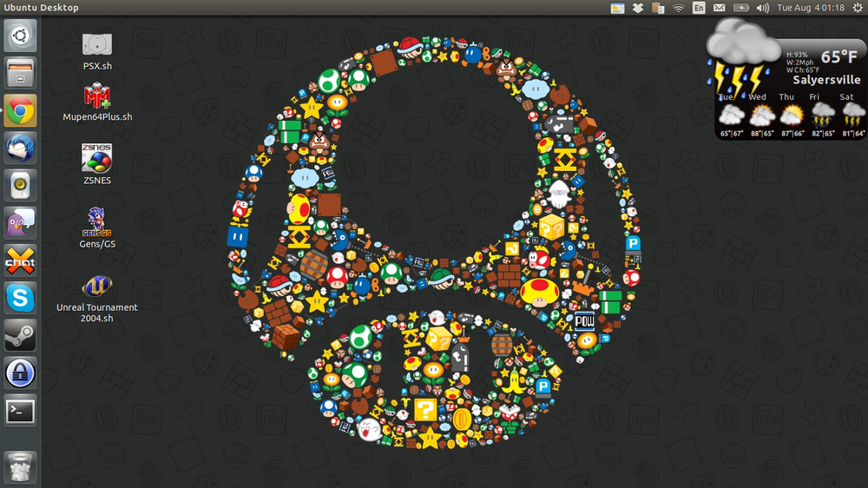Click the Fri forecast in the weather widget
The image size is (868, 488).
tap(822, 115)
